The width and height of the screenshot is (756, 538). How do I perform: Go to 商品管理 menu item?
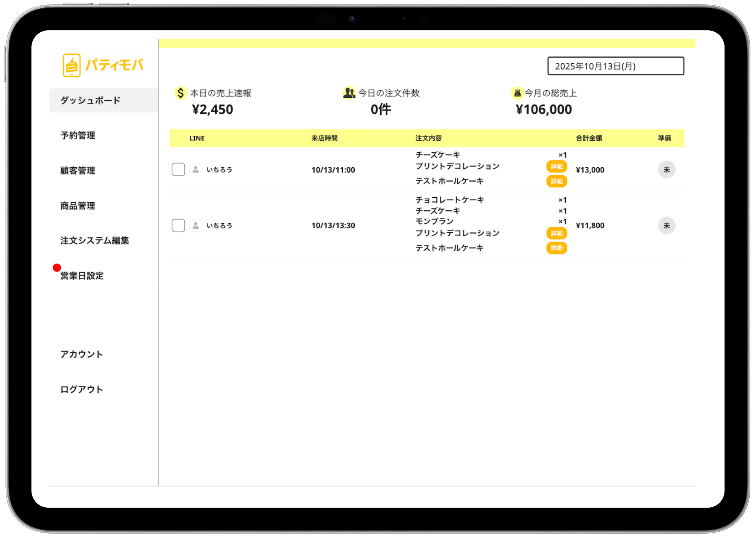[x=78, y=206]
